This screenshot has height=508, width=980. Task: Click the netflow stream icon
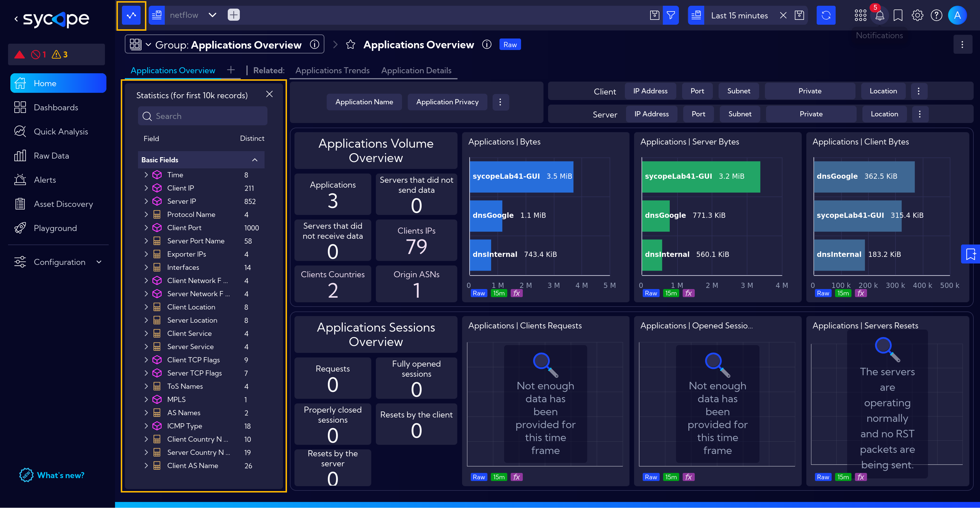[x=157, y=16]
